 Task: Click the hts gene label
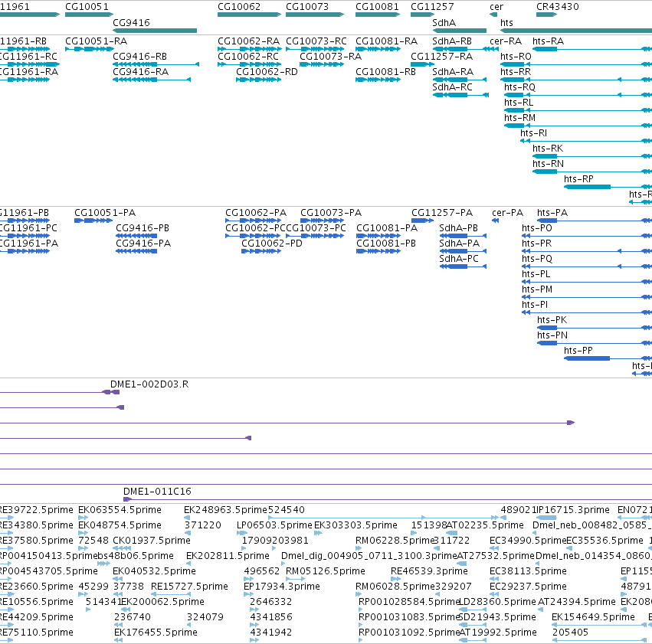[x=506, y=22]
